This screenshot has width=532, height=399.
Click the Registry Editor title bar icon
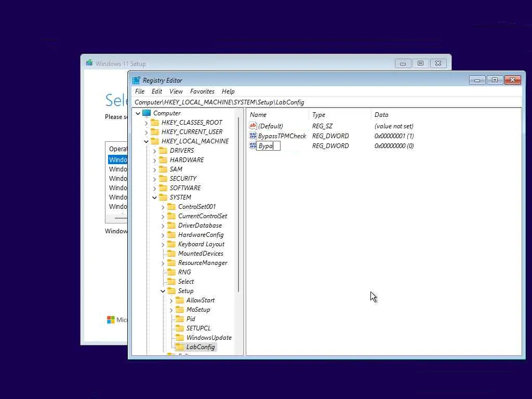coord(136,81)
